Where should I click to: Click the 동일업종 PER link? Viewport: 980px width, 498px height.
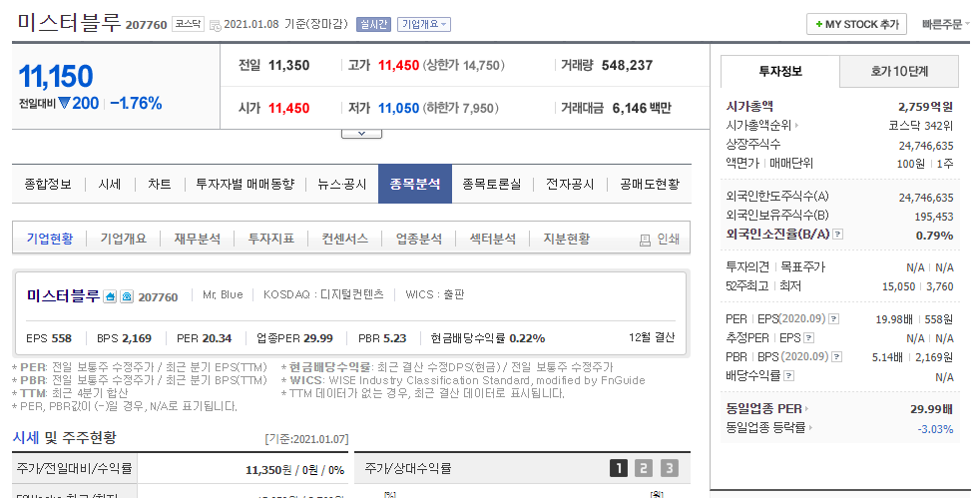click(x=763, y=409)
